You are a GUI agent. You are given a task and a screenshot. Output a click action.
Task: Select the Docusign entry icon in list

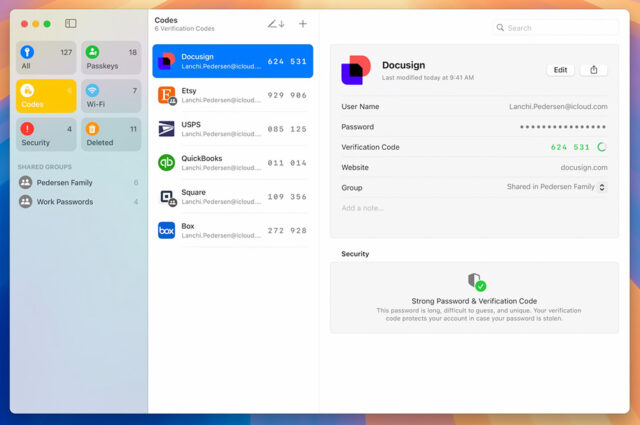tap(167, 61)
